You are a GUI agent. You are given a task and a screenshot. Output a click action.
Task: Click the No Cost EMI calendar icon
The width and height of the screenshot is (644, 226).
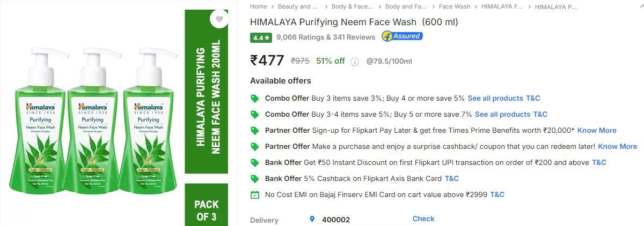click(255, 195)
